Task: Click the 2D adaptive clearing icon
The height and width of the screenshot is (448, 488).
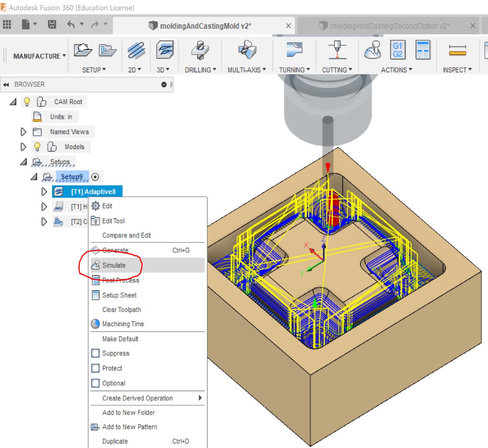Action: coord(136,50)
